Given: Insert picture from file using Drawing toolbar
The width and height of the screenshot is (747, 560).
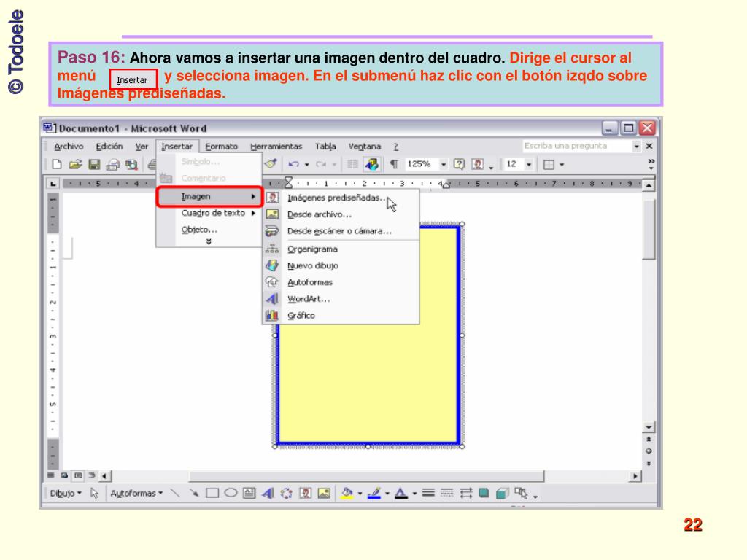Looking at the screenshot, I should [324, 494].
